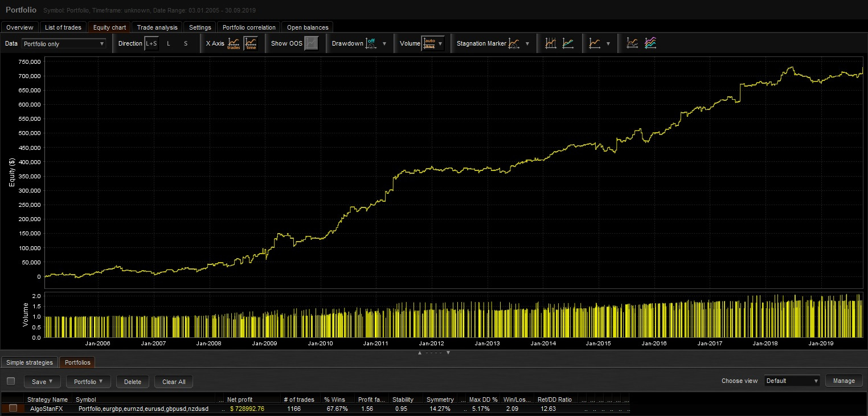
Task: Toggle the Show OOS button
Action: 311,43
